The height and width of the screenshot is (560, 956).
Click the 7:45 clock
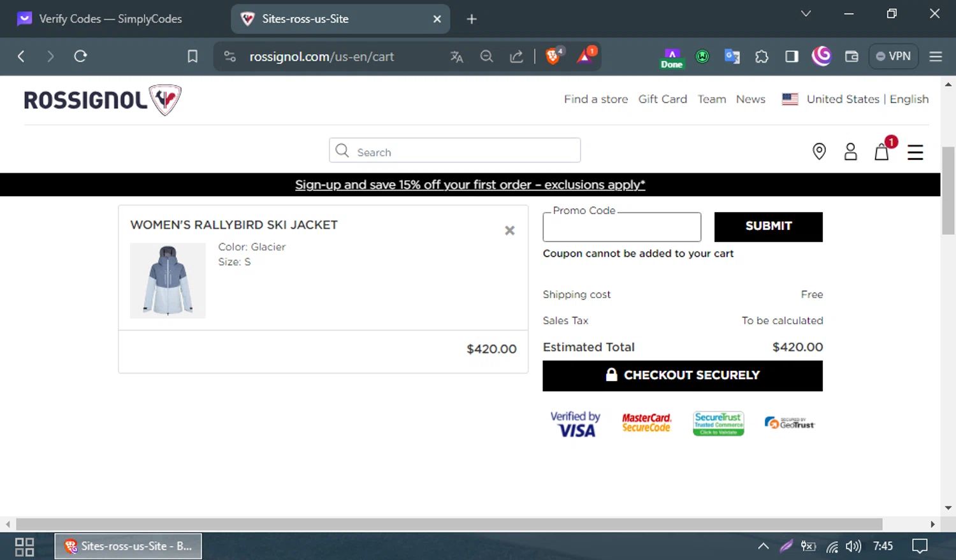(883, 546)
